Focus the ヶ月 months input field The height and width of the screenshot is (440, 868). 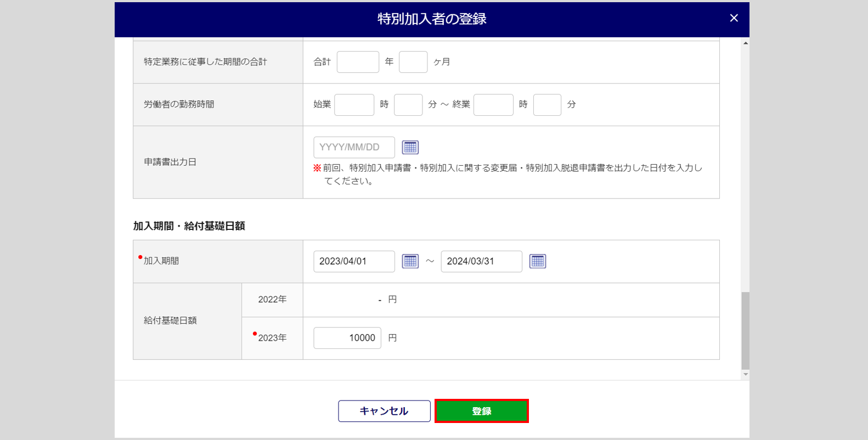click(413, 62)
